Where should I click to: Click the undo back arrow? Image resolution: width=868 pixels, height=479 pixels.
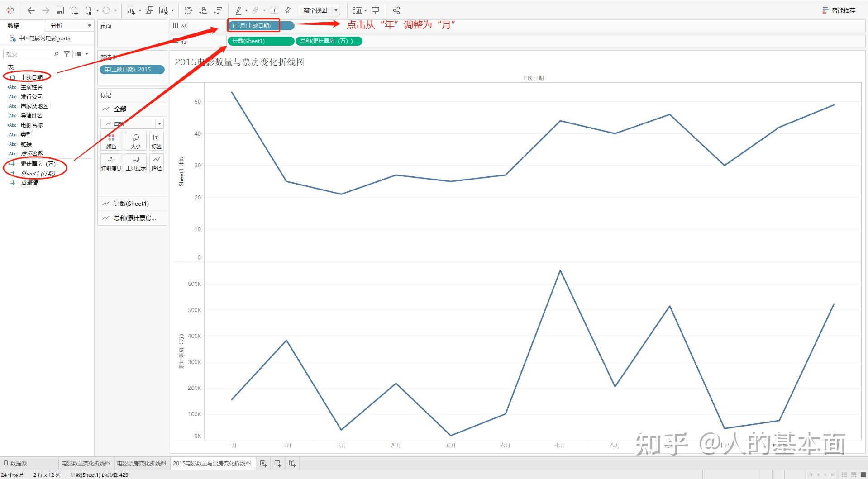coord(31,10)
